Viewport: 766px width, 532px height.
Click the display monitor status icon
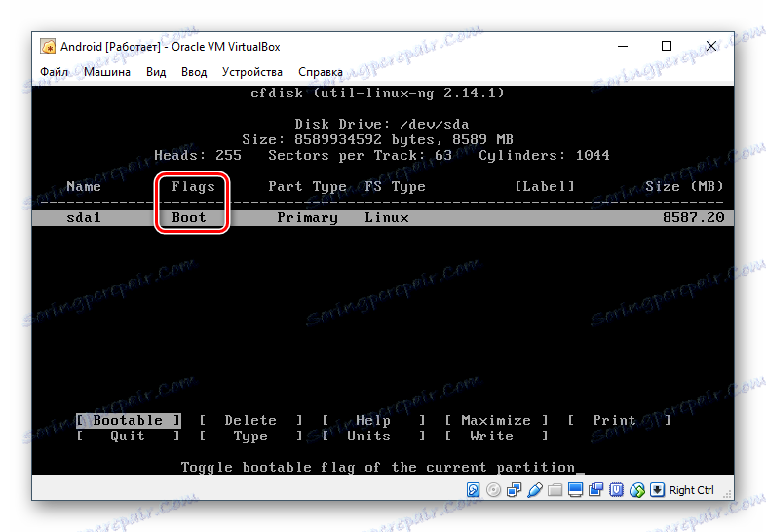(x=576, y=489)
